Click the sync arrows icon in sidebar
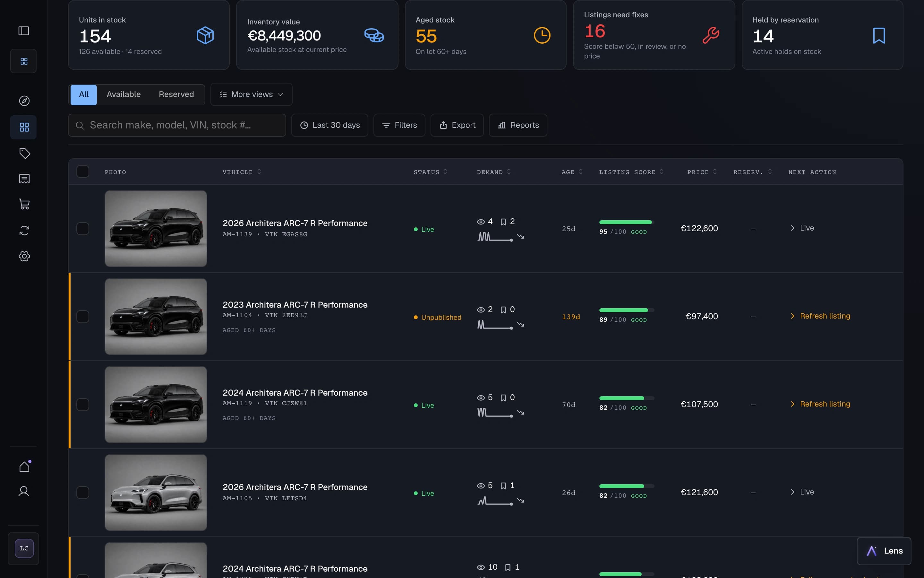Screen dimensions: 924x578 [x=24, y=230]
